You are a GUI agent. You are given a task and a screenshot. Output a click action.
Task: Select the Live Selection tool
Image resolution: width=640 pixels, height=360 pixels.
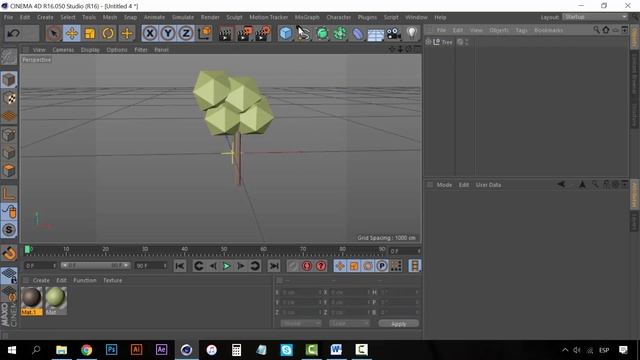point(53,33)
